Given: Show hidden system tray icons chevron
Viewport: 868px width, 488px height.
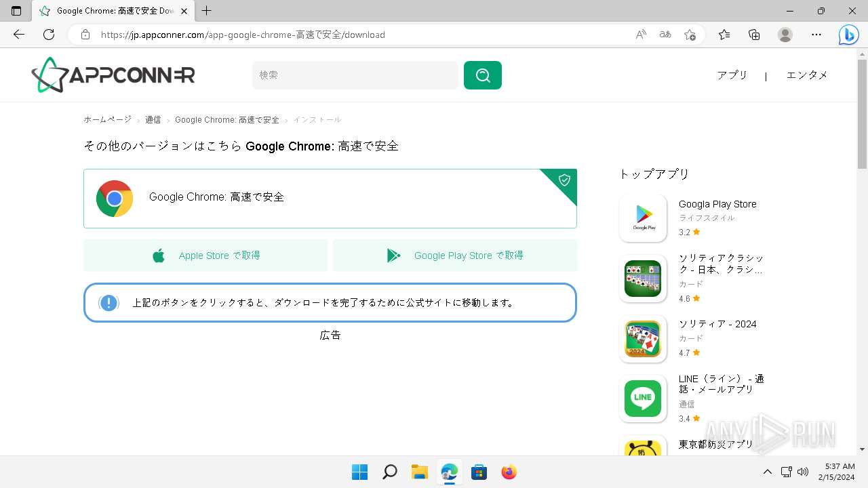Looking at the screenshot, I should (x=767, y=472).
